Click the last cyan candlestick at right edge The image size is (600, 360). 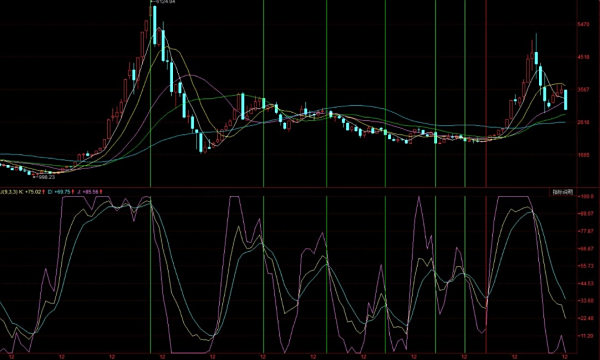tap(566, 100)
